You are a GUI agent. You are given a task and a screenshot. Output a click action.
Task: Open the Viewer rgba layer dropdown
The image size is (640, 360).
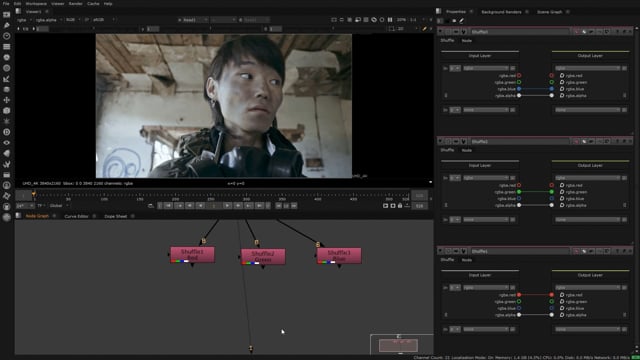(24, 20)
